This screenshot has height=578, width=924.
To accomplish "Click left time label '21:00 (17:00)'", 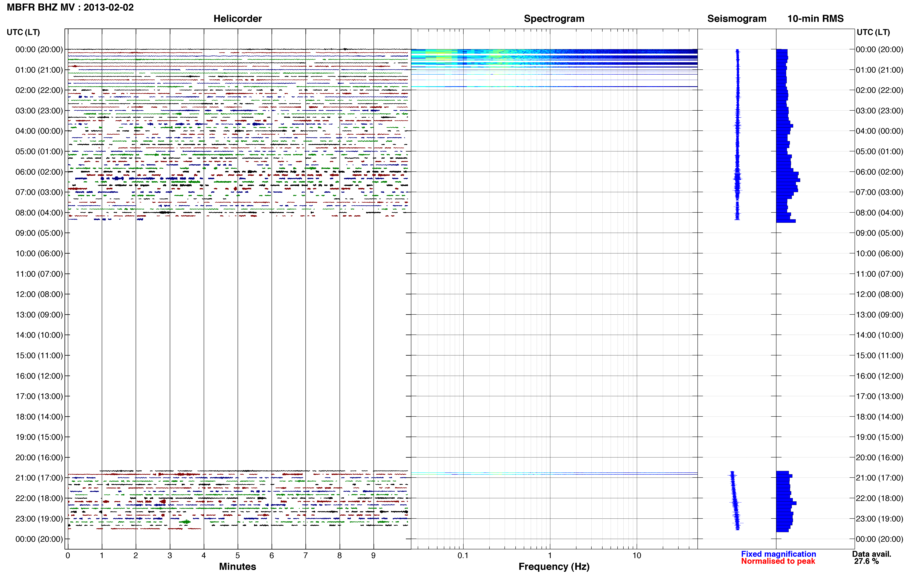I will click(x=39, y=478).
